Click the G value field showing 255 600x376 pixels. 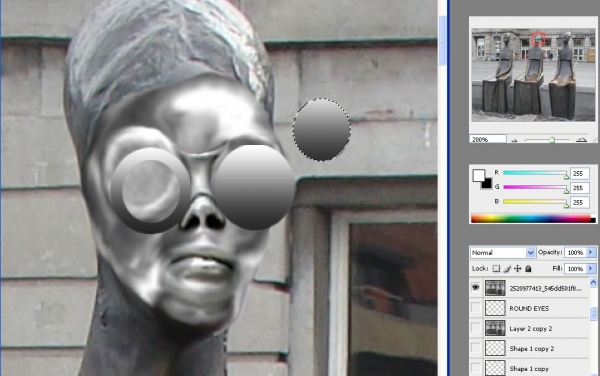click(x=580, y=188)
